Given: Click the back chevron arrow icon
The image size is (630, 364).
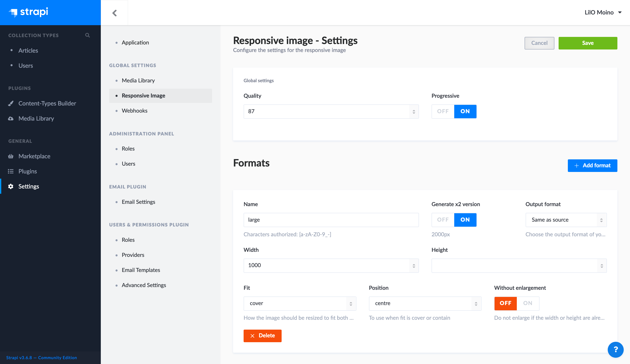Looking at the screenshot, I should pyautogui.click(x=114, y=13).
